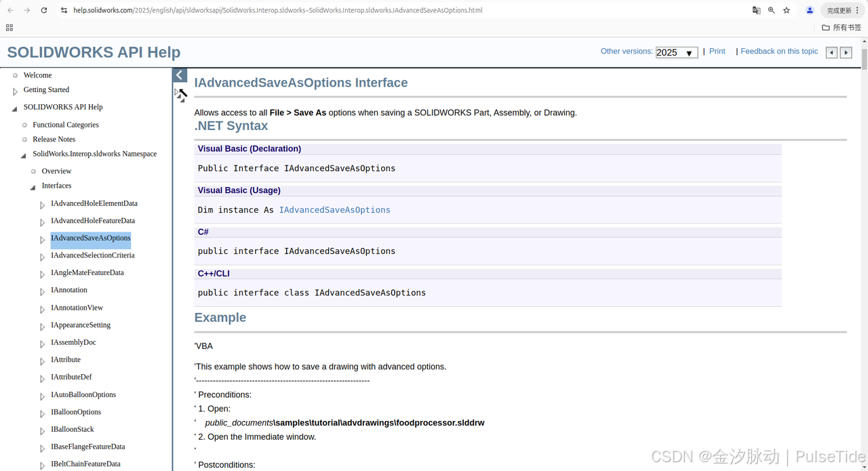The width and height of the screenshot is (868, 471).
Task: Go to next topic arrow button
Action: click(x=846, y=52)
